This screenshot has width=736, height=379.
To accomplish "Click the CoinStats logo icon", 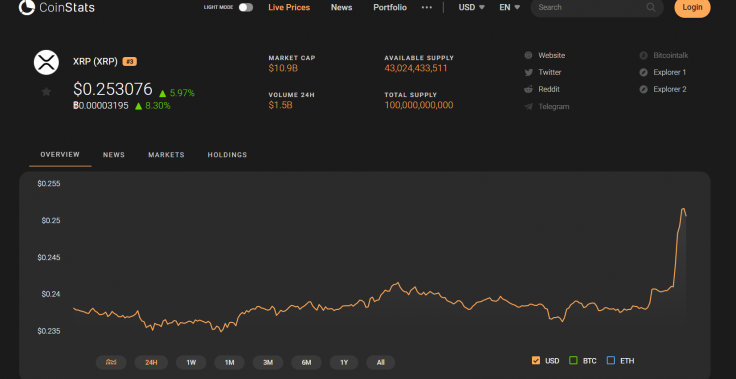I will click(27, 7).
